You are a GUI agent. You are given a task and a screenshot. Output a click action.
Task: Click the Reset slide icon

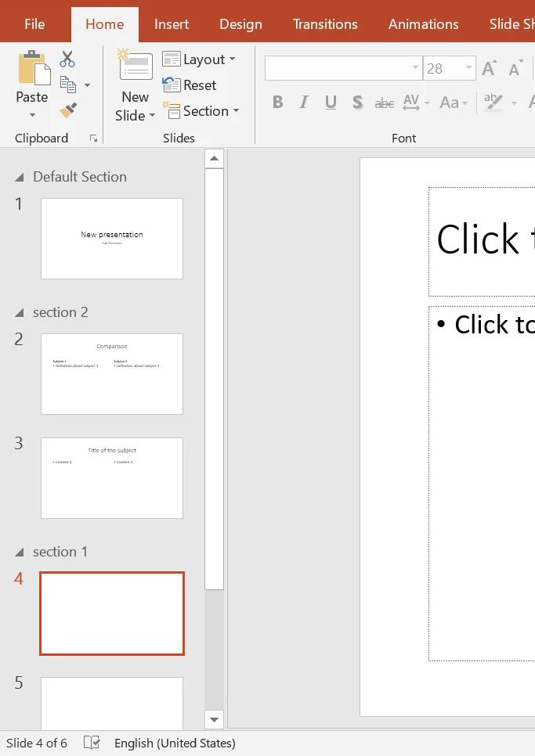[x=172, y=85]
